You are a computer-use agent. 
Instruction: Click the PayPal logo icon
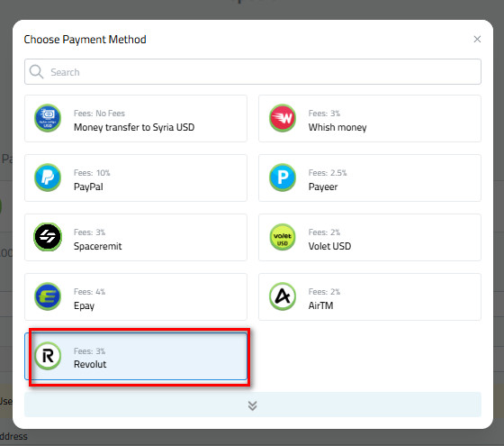pyautogui.click(x=48, y=177)
